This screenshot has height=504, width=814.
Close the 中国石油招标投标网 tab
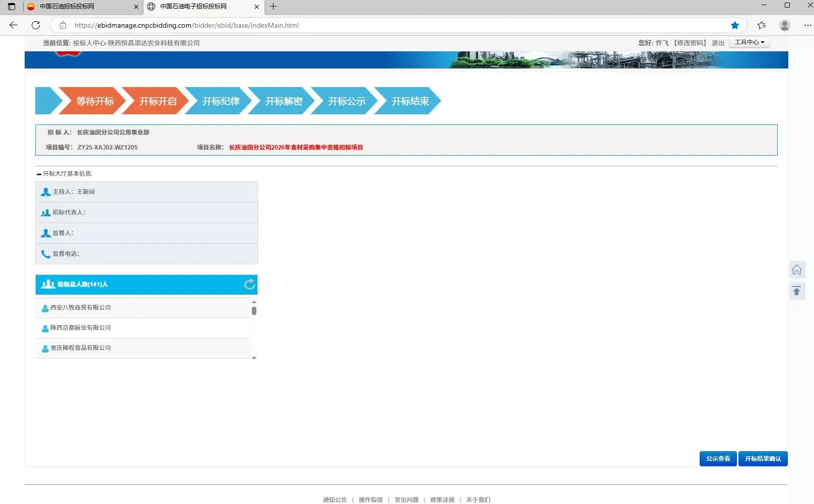(136, 7)
